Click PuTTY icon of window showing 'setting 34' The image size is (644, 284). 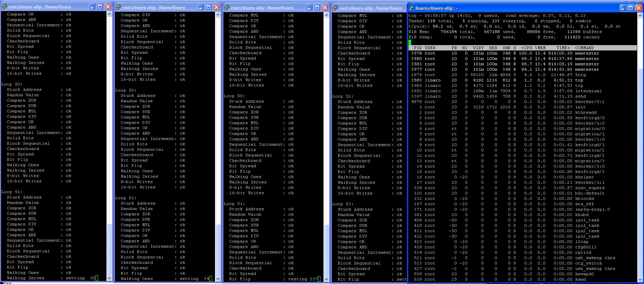[x=118, y=7]
